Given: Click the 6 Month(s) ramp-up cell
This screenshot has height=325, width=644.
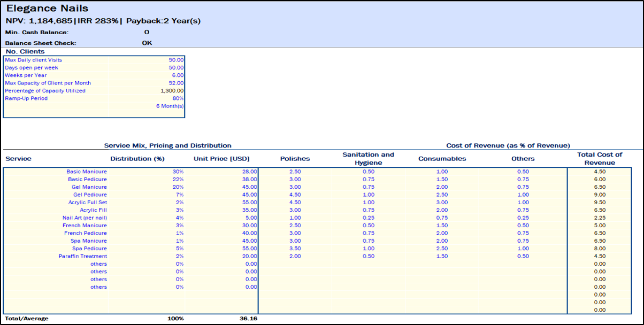Looking at the screenshot, I should 170,106.
